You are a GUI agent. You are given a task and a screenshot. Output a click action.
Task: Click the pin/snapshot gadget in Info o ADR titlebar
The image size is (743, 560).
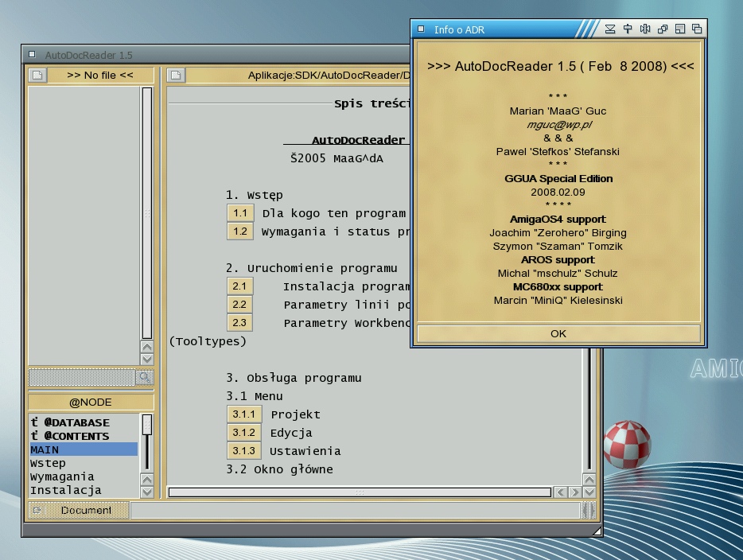(628, 29)
